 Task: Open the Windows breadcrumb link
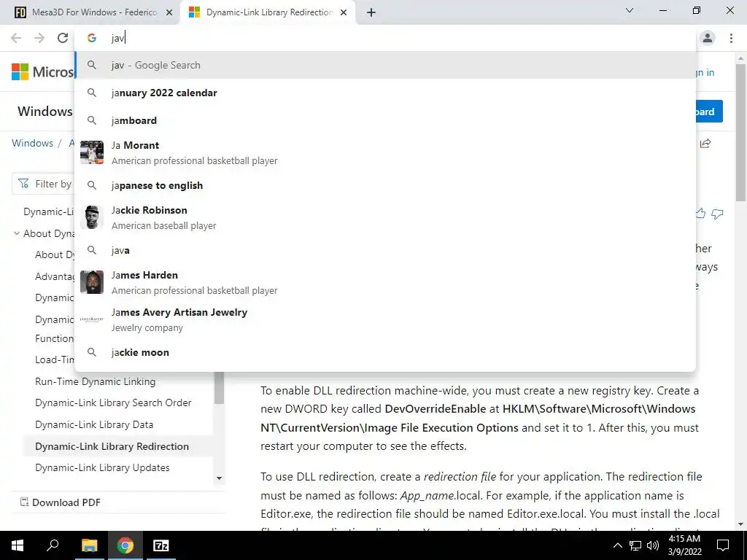pyautogui.click(x=32, y=143)
